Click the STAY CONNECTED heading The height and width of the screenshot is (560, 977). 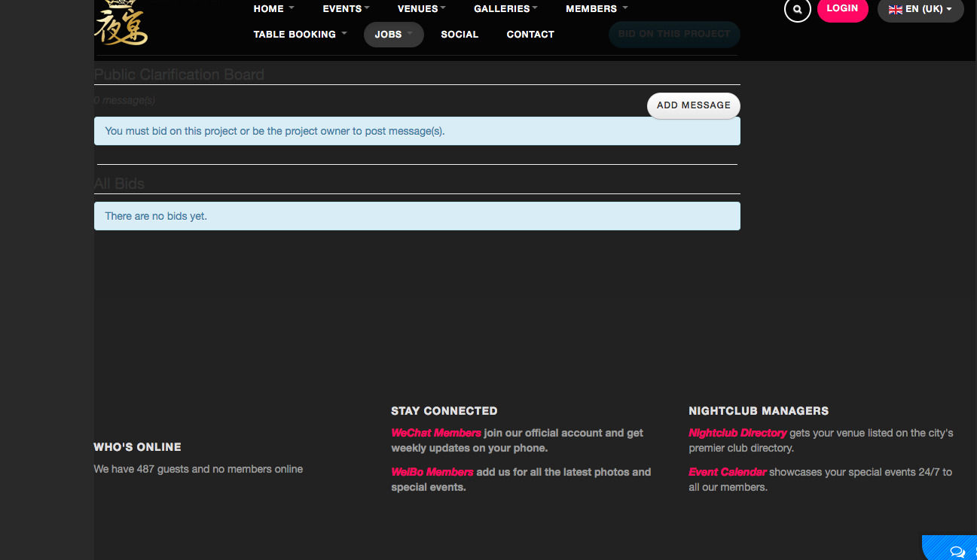click(x=444, y=411)
